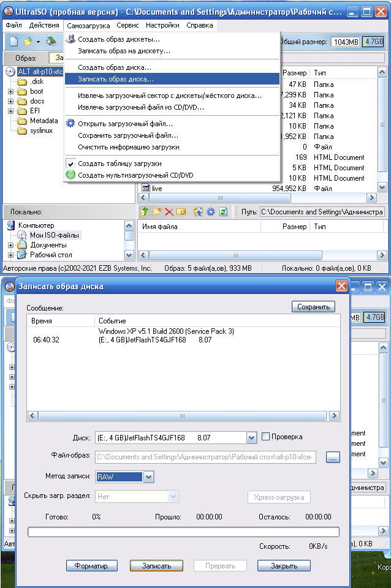The height and width of the screenshot is (588, 391).
Task: Open the Диск drive dropdown
Action: pyautogui.click(x=251, y=437)
